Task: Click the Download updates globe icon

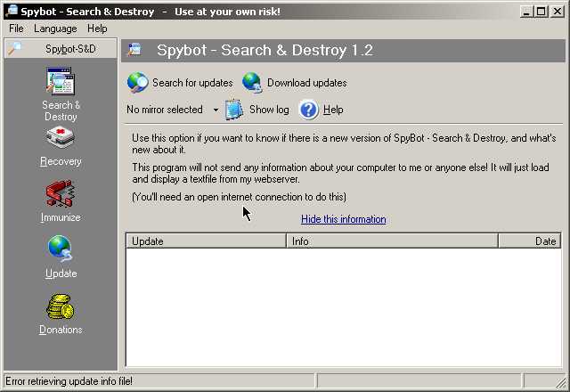Action: point(252,83)
